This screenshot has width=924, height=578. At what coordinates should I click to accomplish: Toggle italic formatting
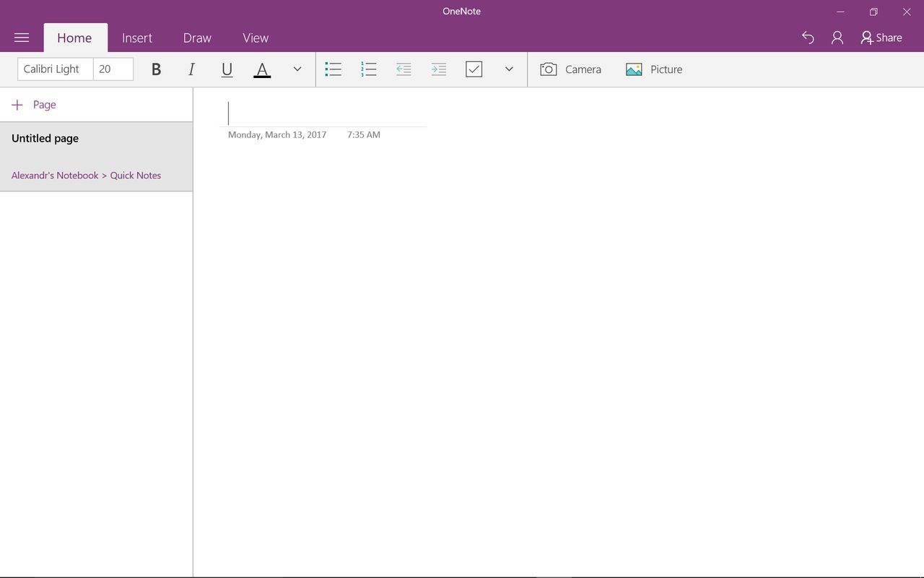point(191,69)
